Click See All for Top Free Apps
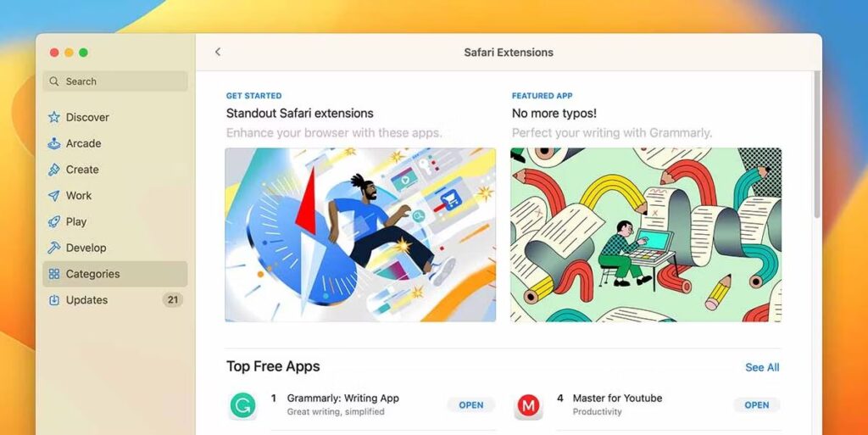868x435 pixels. 762,367
